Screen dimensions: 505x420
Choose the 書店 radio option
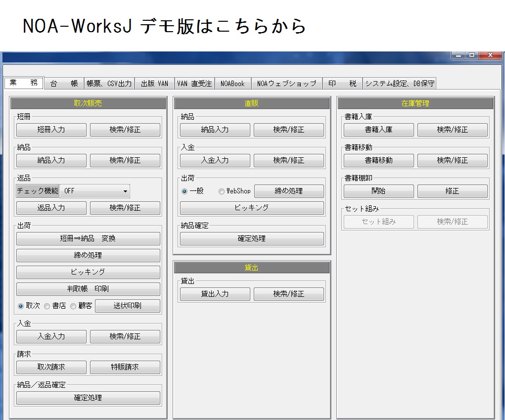tap(47, 306)
